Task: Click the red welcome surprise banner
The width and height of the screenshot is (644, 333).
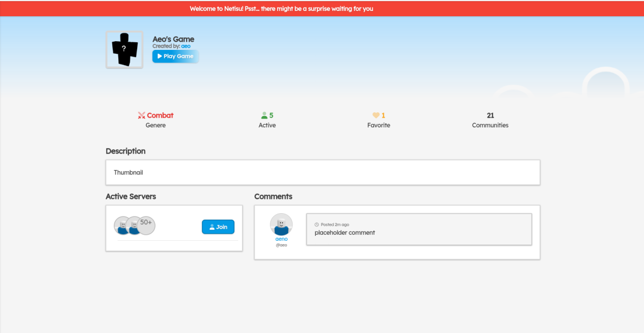Action: (281, 9)
